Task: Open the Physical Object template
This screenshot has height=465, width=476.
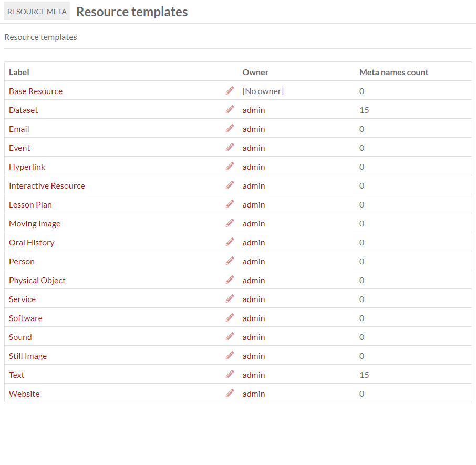Action: tap(37, 281)
